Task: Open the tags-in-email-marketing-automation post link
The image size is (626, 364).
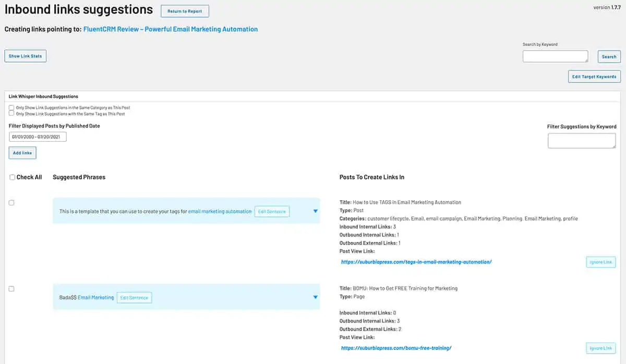Action: point(416,262)
